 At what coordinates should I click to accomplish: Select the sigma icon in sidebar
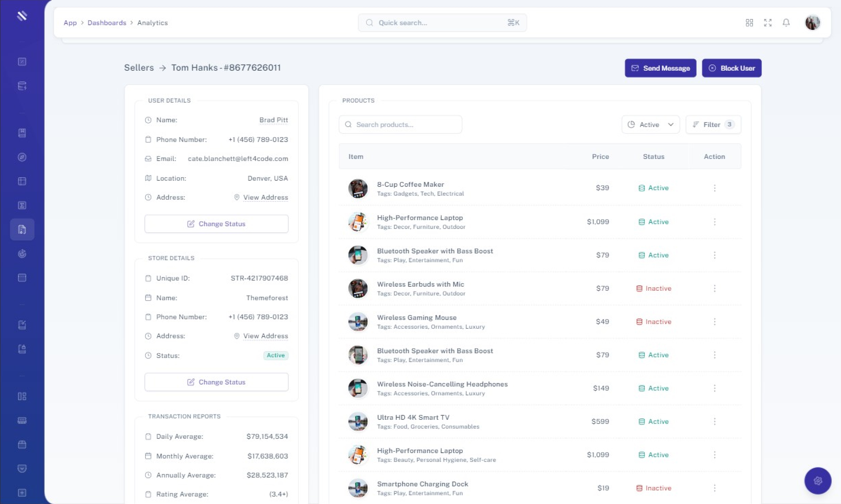pos(22,205)
